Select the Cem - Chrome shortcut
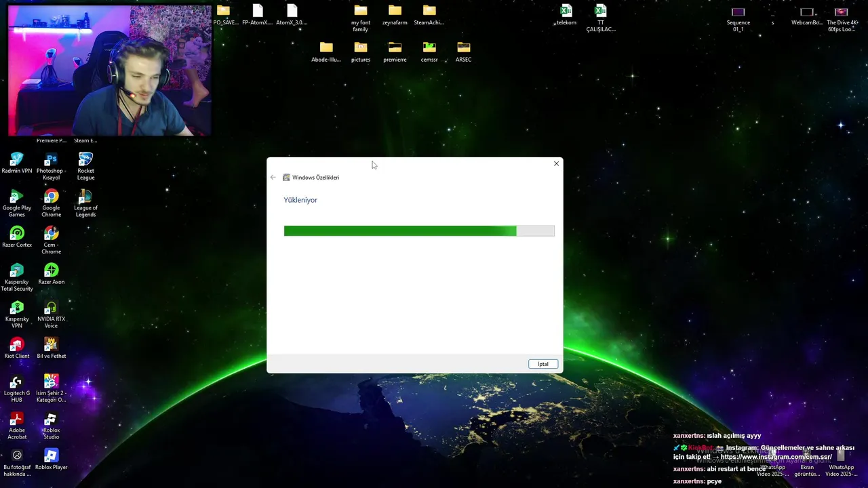This screenshot has height=488, width=868. (51, 241)
